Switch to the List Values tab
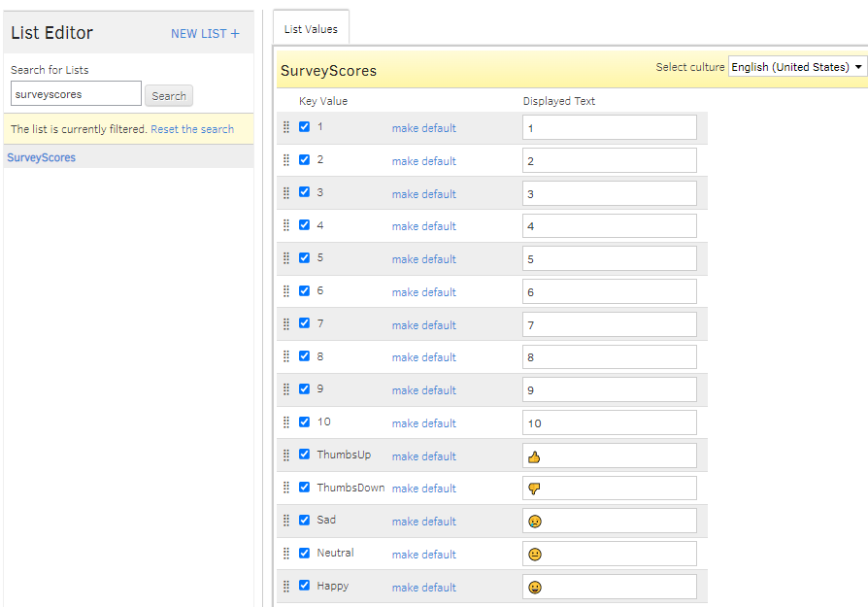 pyautogui.click(x=311, y=29)
